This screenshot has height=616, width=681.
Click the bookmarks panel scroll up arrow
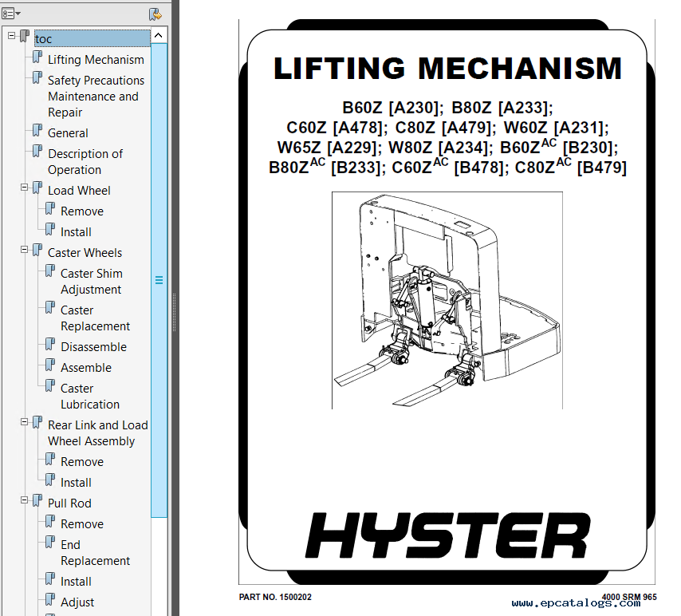(x=159, y=36)
